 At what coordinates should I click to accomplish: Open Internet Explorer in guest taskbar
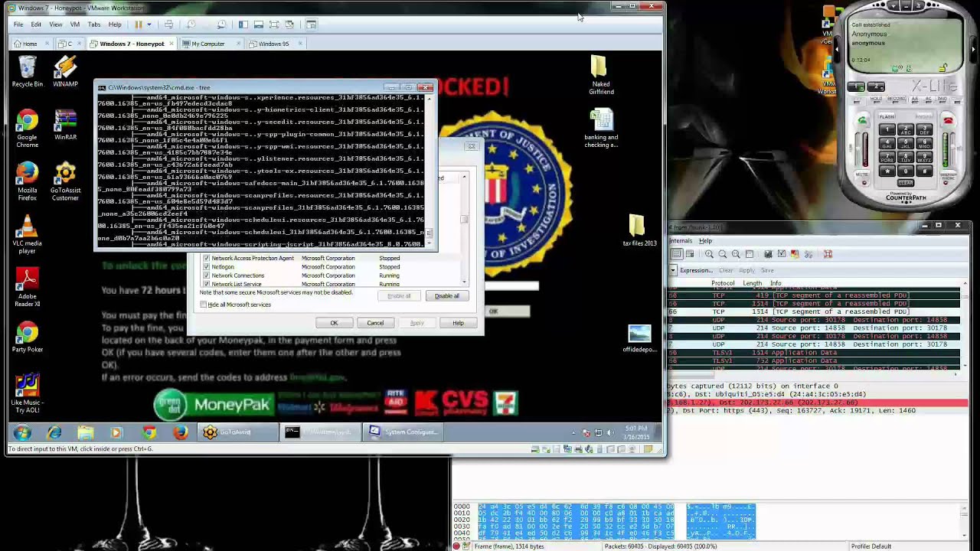pyautogui.click(x=54, y=432)
